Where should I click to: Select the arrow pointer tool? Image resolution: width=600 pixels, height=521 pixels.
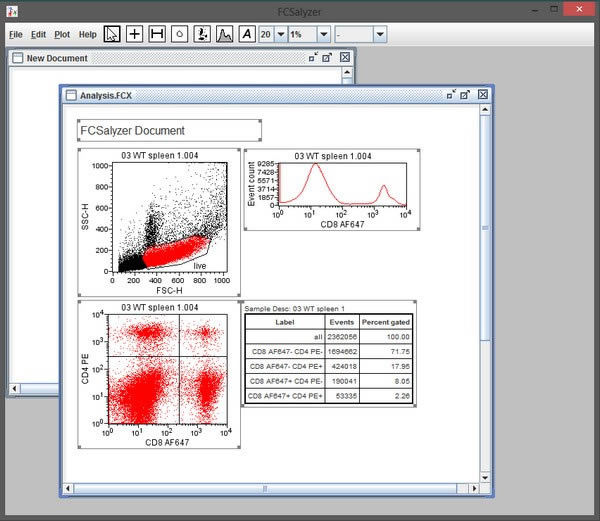click(x=112, y=33)
